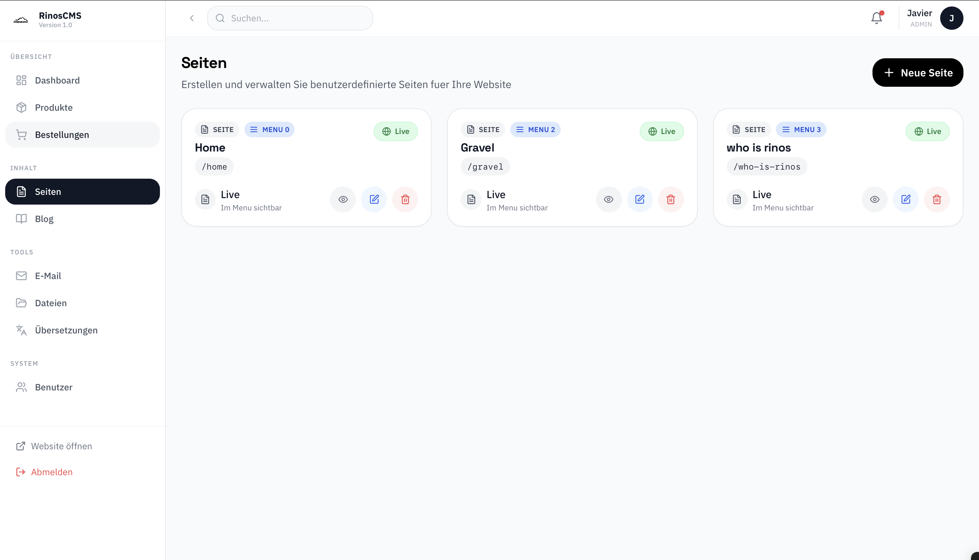
Task: Click the Abmelden logout arrow icon
Action: [20, 472]
